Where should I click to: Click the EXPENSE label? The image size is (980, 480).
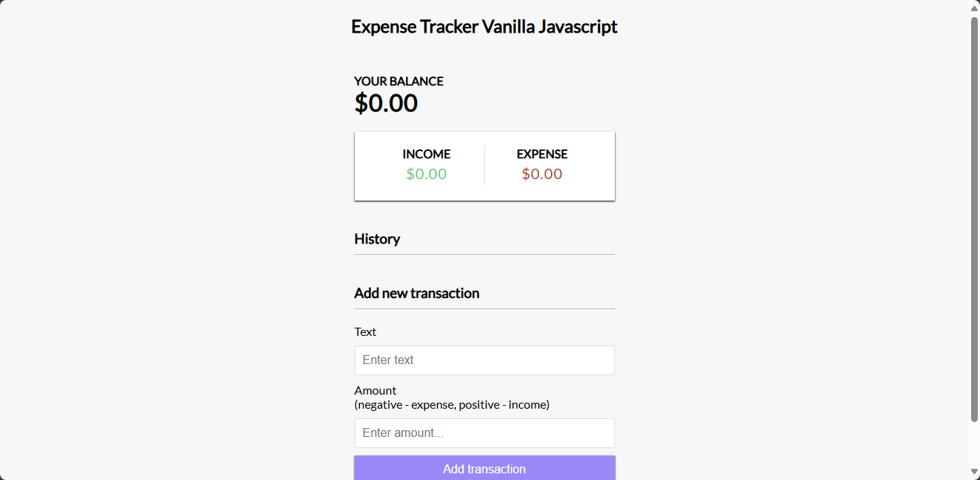click(542, 155)
